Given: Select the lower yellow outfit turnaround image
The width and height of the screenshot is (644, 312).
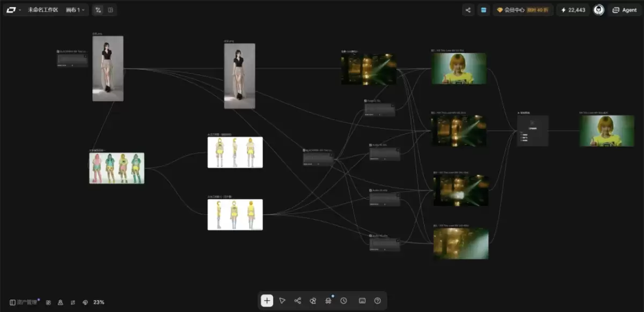Looking at the screenshot, I should pos(235,214).
